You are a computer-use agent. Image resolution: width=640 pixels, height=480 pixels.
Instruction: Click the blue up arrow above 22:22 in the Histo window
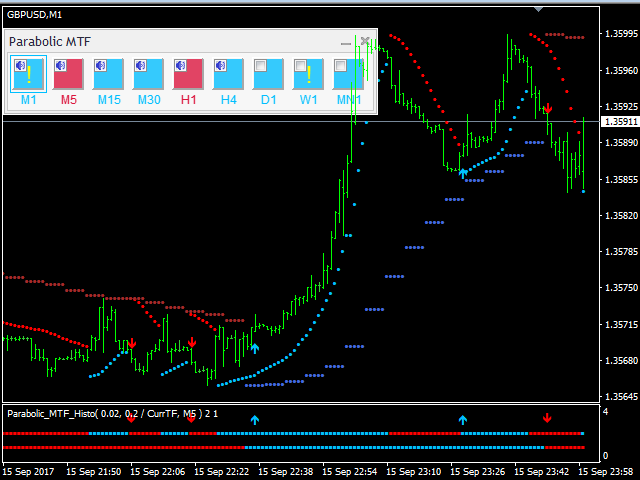coord(255,420)
